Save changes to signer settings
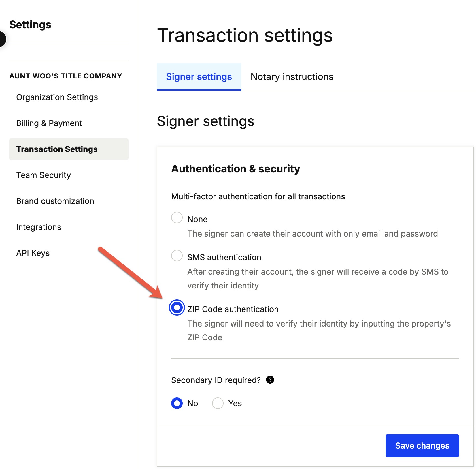The width and height of the screenshot is (476, 469). tap(422, 446)
